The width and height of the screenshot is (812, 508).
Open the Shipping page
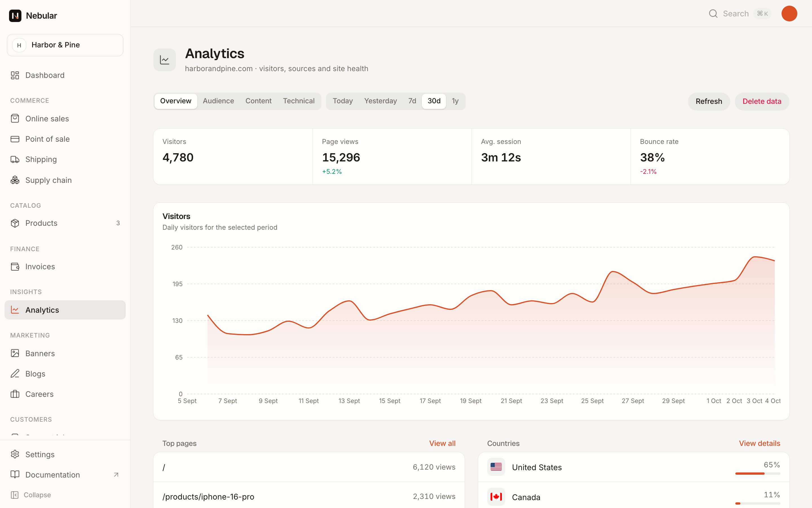(65, 159)
